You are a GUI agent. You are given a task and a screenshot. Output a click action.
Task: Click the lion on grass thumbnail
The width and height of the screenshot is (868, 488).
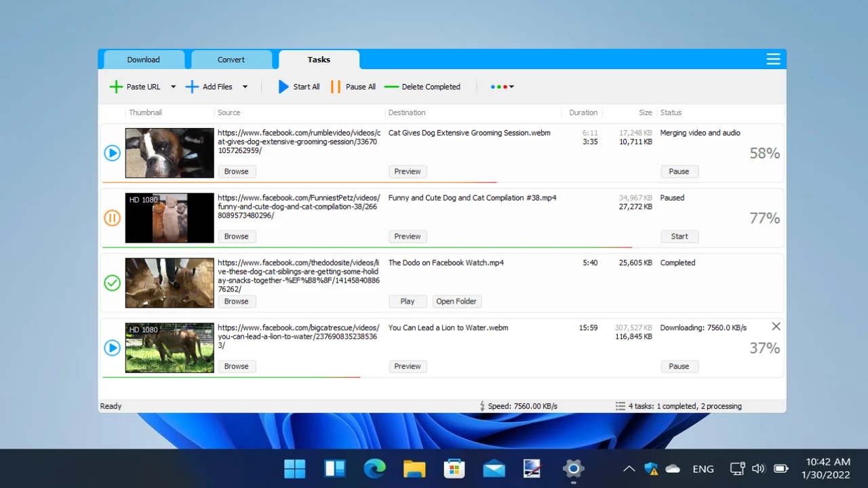[x=170, y=348]
